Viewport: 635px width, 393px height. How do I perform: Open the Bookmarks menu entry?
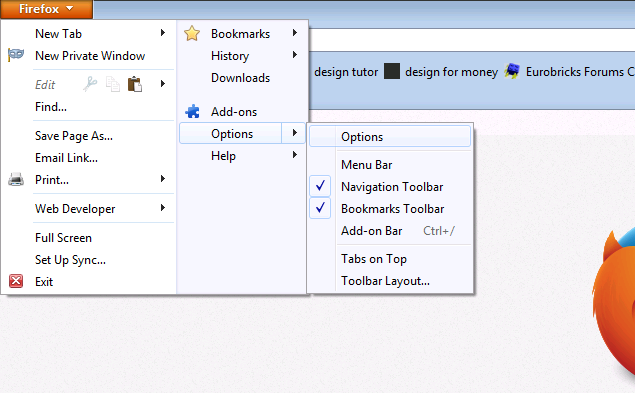point(242,34)
